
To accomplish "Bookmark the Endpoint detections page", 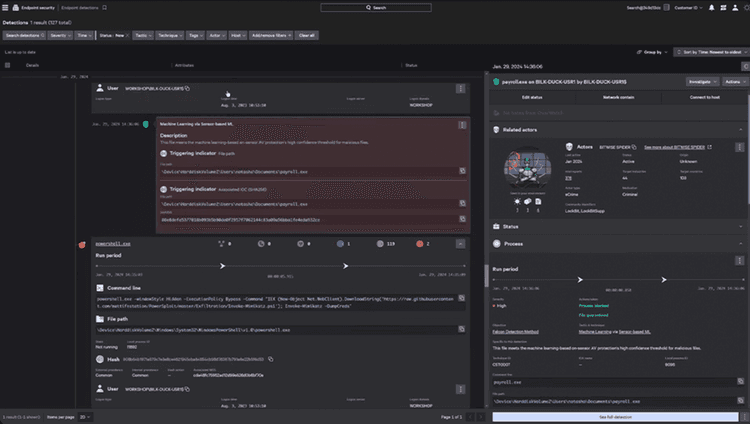I will 104,8.
